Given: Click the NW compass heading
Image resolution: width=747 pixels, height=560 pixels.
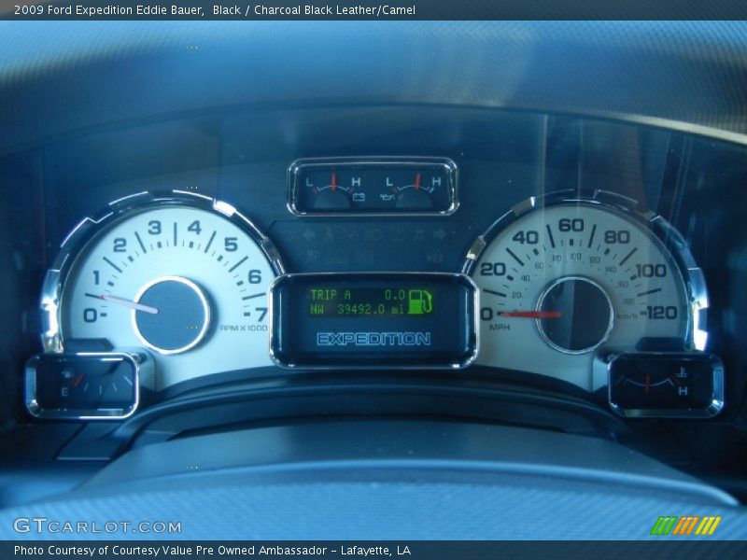Looking at the screenshot, I should pyautogui.click(x=317, y=310).
